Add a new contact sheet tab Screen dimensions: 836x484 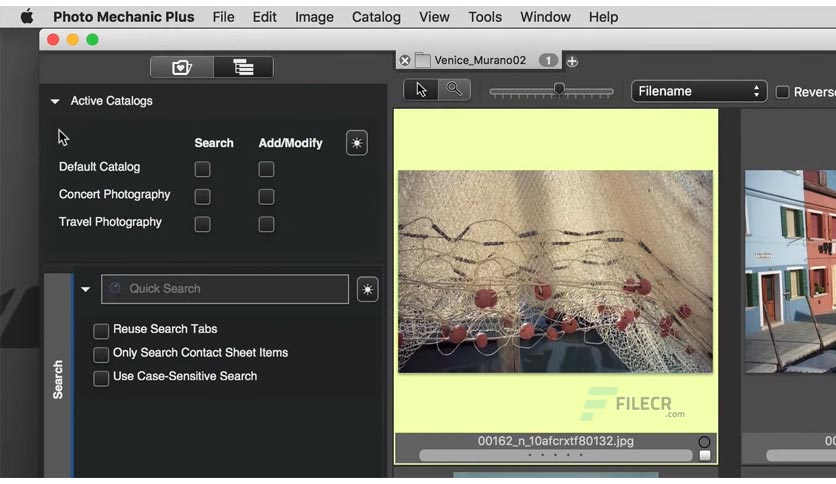572,61
